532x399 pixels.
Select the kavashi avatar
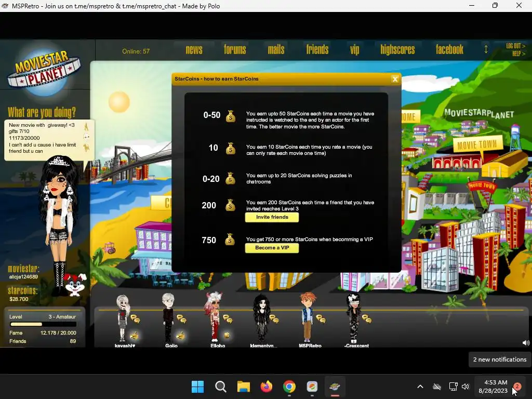tap(122, 318)
